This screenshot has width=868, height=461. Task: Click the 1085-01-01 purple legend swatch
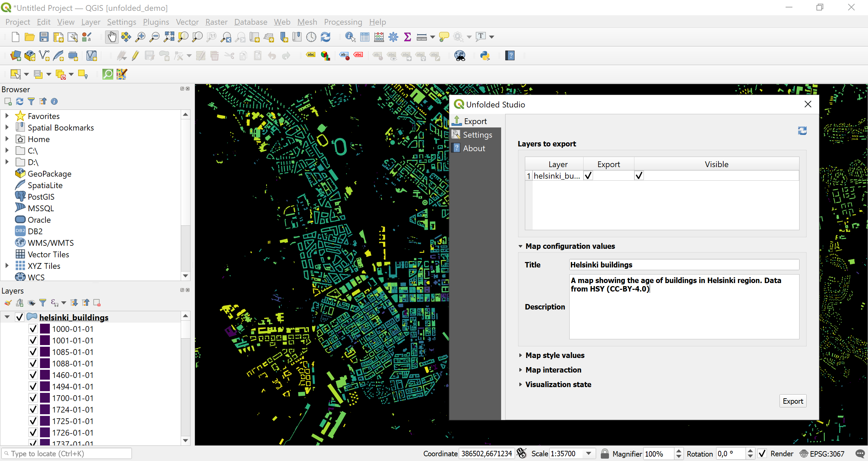tap(45, 352)
